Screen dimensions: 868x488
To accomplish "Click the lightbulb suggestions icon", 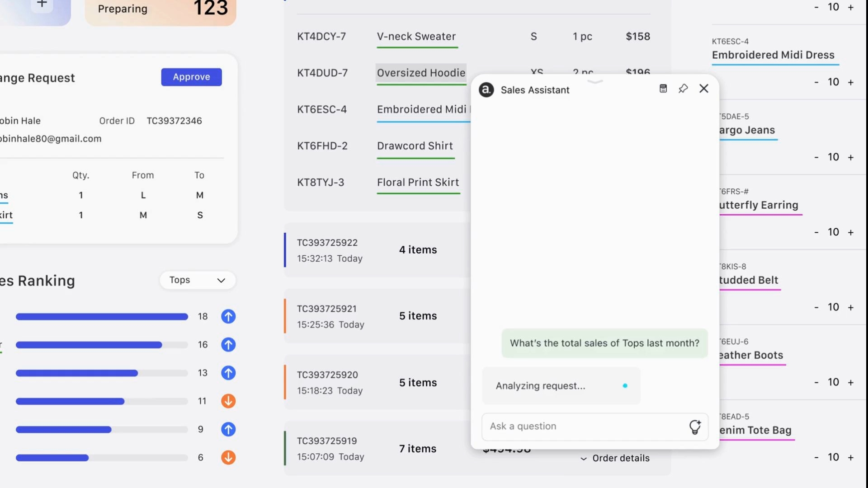I will coord(695,427).
